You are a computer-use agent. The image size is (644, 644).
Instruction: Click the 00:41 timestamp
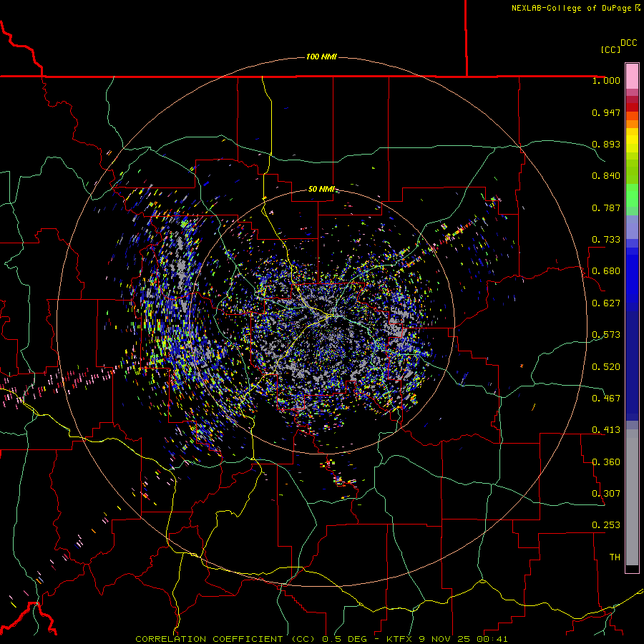pyautogui.click(x=492, y=639)
